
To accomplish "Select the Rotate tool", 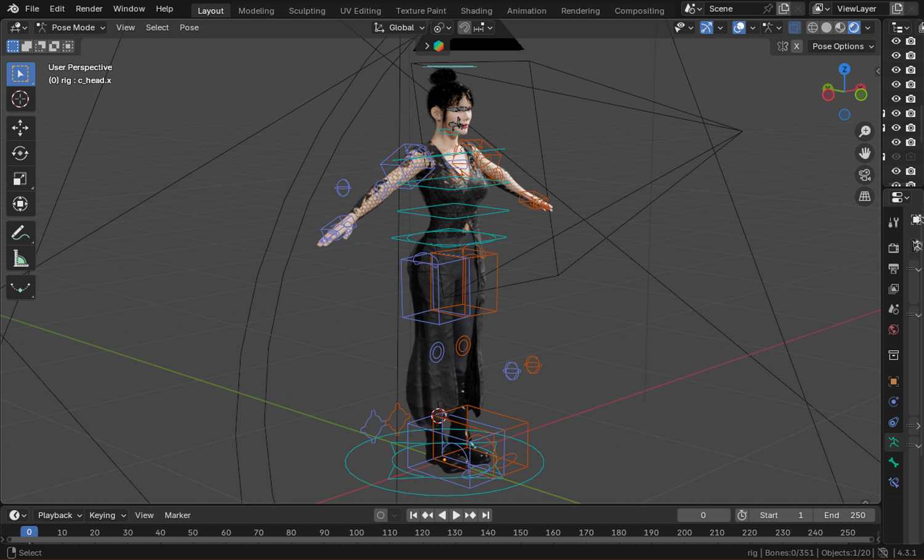I will (20, 153).
